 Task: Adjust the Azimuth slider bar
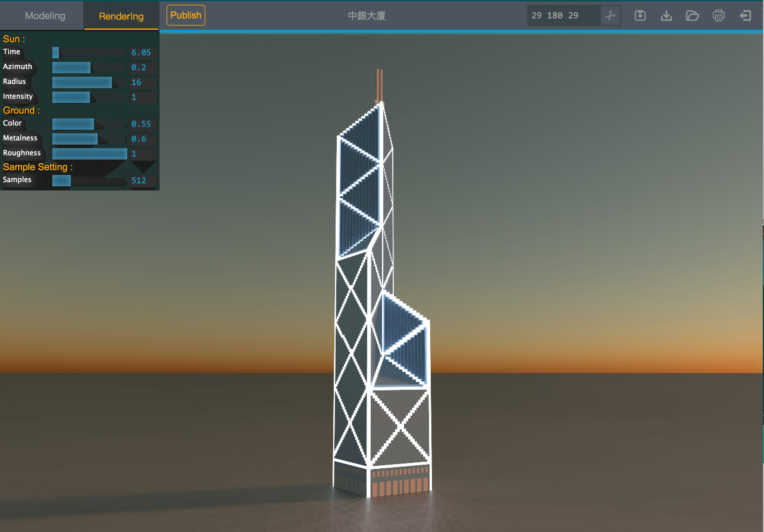coord(90,68)
